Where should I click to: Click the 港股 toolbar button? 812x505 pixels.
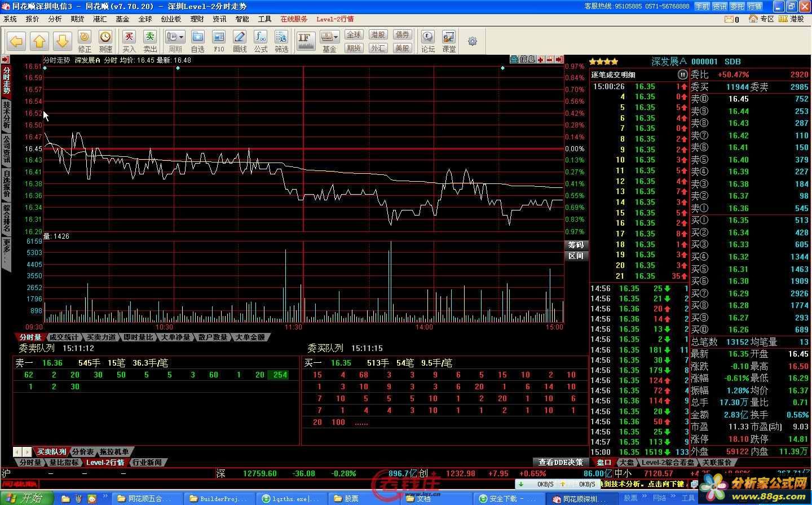pyautogui.click(x=378, y=35)
